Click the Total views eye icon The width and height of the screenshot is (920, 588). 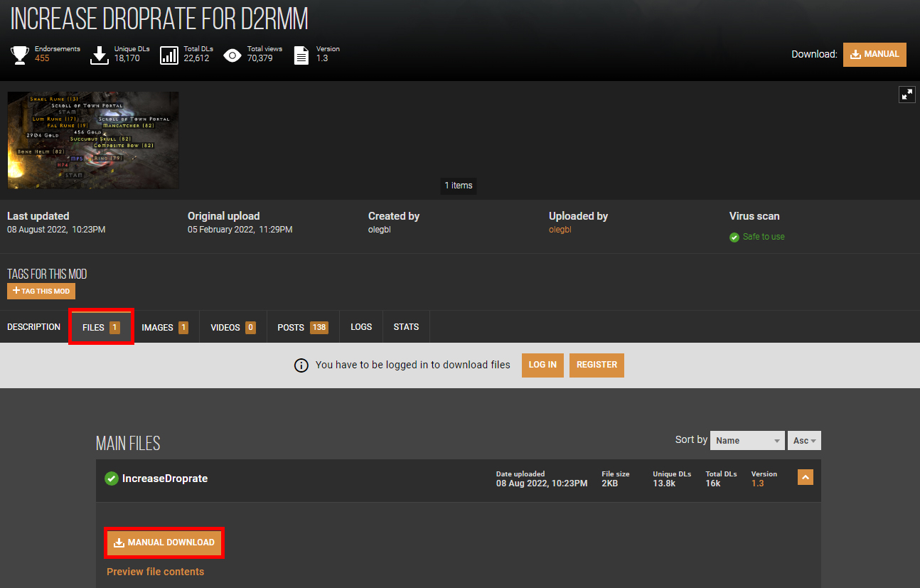pos(232,55)
